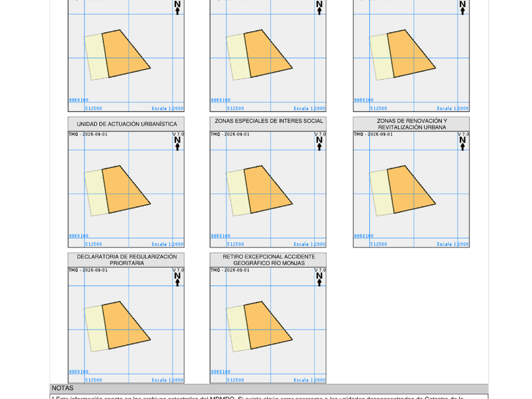Click north arrow in Unidad de Actuación Urbanística map
Image resolution: width=532 pixels, height=399 pixels.
coord(177,144)
